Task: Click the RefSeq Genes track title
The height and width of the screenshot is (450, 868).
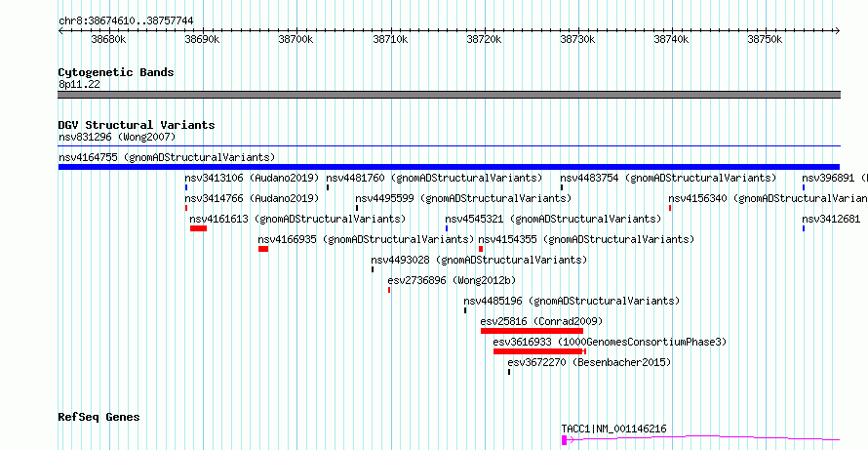Action: tap(99, 417)
